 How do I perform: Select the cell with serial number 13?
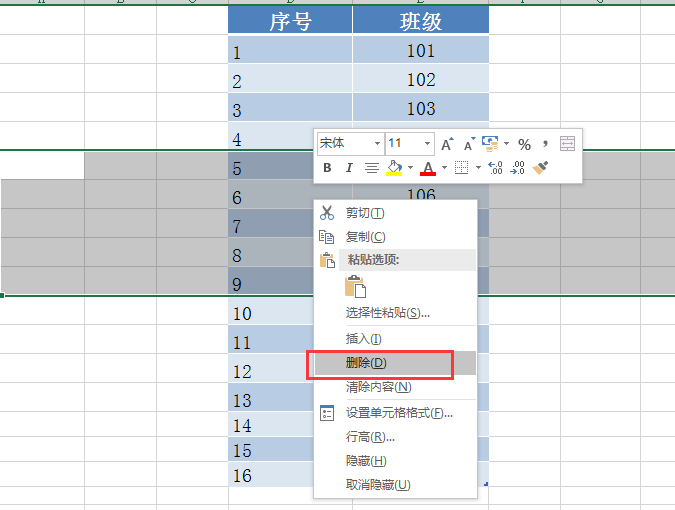pyautogui.click(x=271, y=397)
